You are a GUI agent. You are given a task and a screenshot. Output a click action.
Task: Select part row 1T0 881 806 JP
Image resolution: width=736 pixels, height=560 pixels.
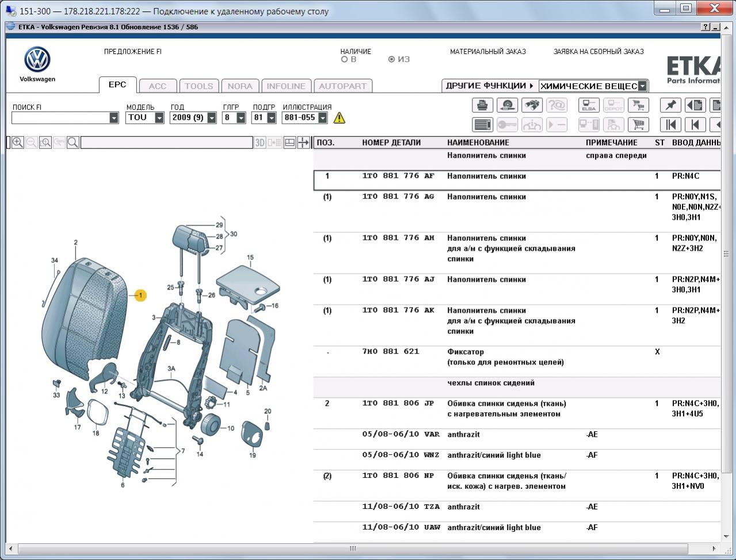click(517, 413)
